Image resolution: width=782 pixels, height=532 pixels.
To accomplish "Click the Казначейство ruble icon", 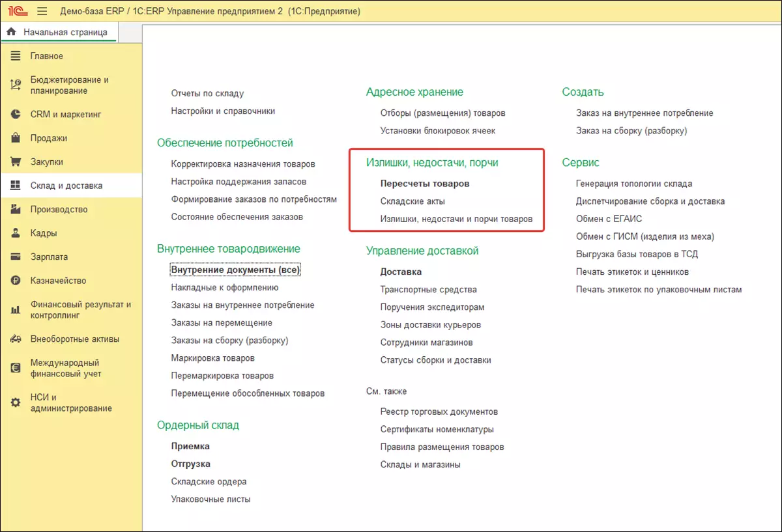I will pyautogui.click(x=16, y=281).
